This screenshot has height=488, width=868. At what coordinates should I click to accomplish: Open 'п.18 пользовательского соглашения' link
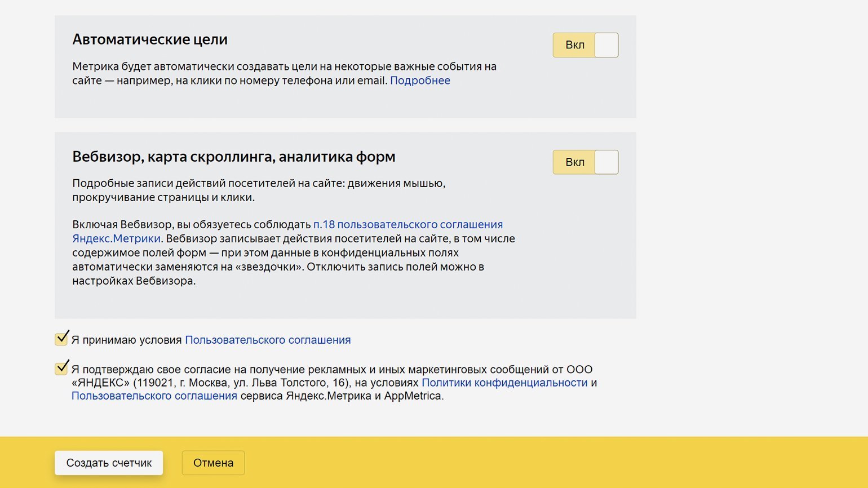pyautogui.click(x=408, y=224)
